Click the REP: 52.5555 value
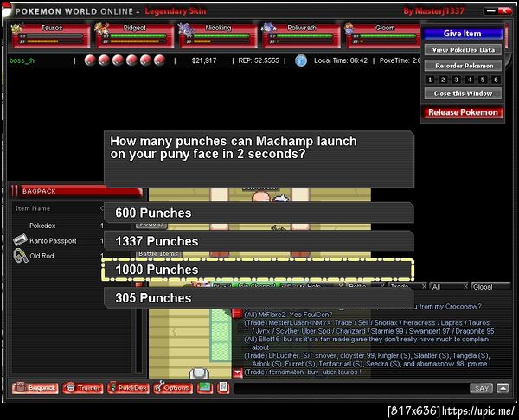This screenshot has height=420, width=519. tap(259, 60)
